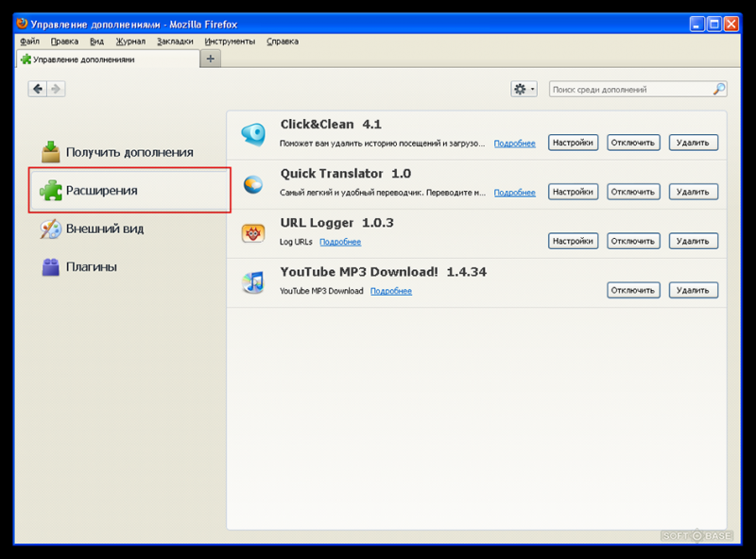Screen dimensions: 756x559
Task: Open Получить дополнения section
Action: [118, 152]
